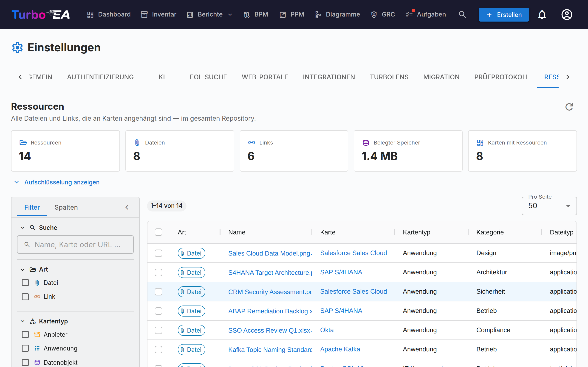Screen dimensions: 588x367
Task: Select the CRM Security Assessment row checkbox
Action: pos(158,292)
